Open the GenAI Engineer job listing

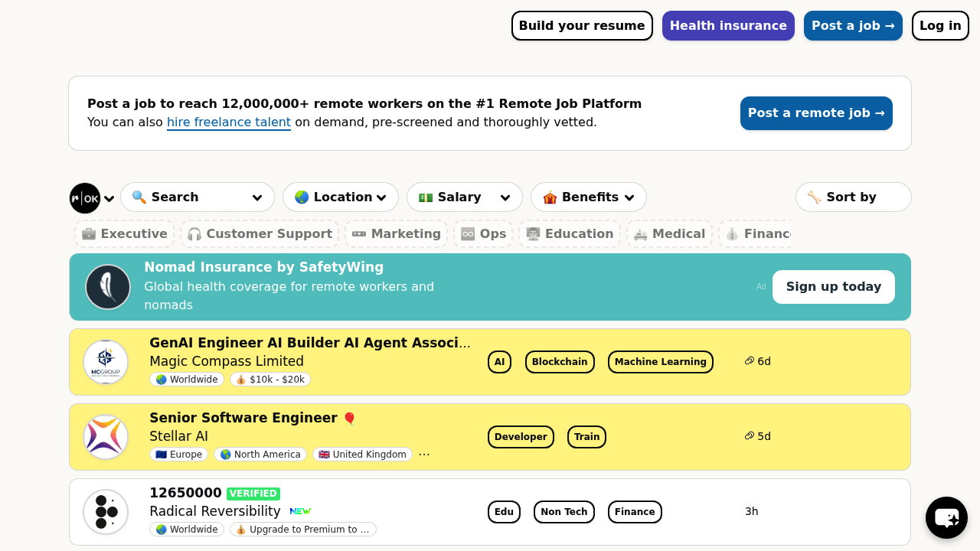pyautogui.click(x=310, y=343)
